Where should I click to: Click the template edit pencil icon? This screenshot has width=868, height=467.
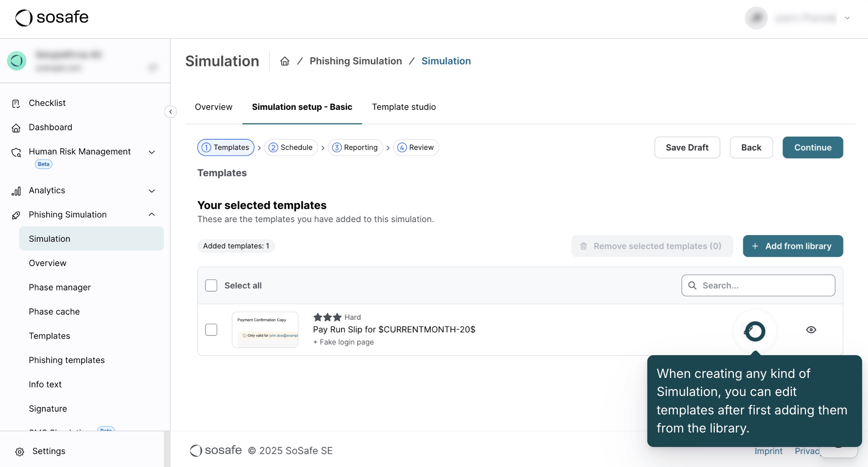coord(749,330)
